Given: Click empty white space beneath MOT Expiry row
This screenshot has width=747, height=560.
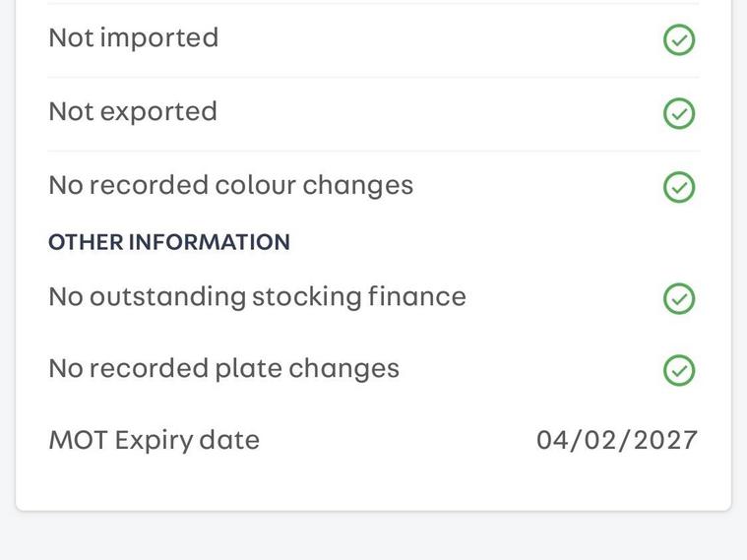Looking at the screenshot, I should (x=374, y=484).
